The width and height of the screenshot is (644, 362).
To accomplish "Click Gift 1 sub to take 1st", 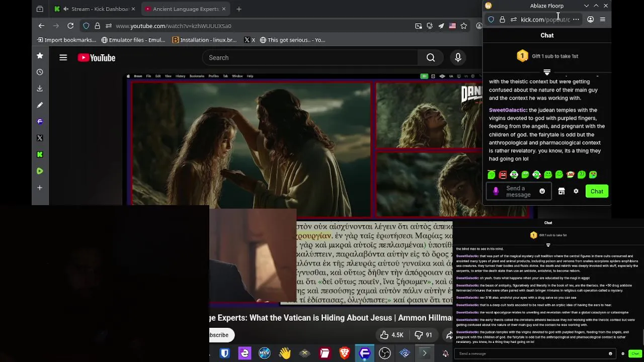I will point(547,56).
